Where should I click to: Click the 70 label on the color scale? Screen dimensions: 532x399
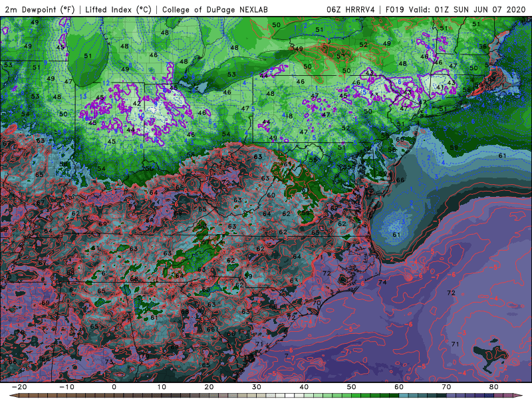pyautogui.click(x=446, y=387)
